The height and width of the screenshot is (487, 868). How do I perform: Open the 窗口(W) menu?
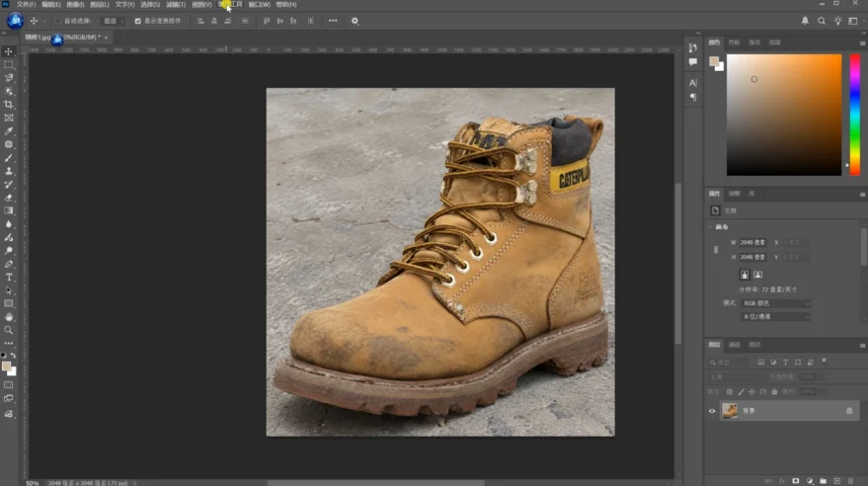pos(259,4)
